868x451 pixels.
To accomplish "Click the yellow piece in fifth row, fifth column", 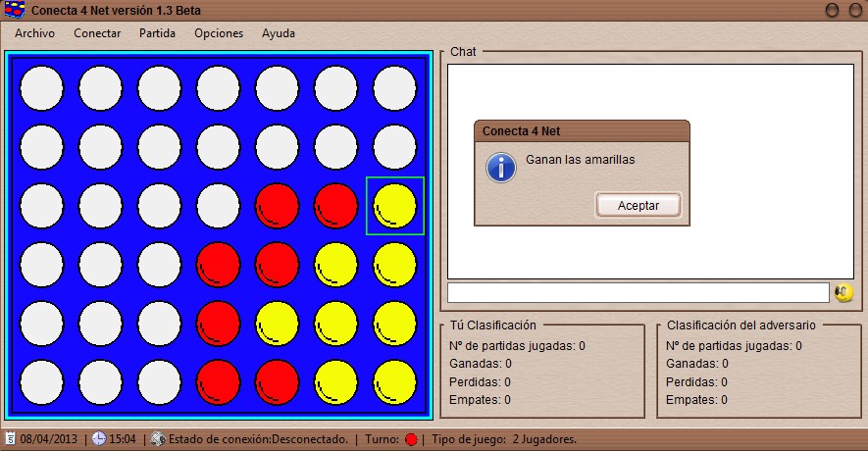I will (277, 324).
